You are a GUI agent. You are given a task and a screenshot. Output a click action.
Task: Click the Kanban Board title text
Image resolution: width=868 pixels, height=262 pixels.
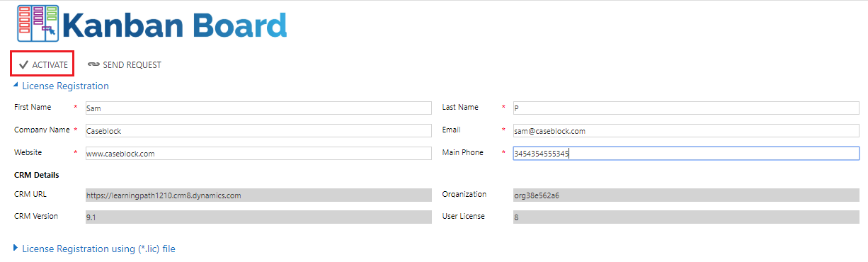(175, 24)
